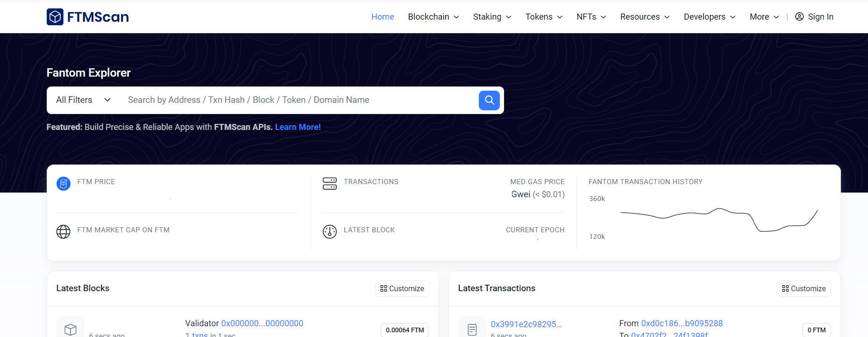The height and width of the screenshot is (337, 868).
Task: Click the LATEST BLOCK label
Action: tap(369, 230)
